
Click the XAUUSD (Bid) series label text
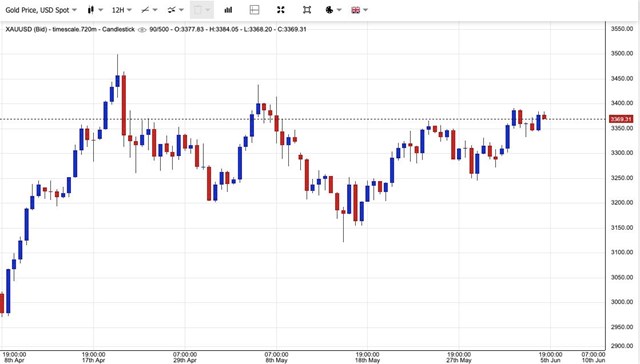tap(26, 29)
